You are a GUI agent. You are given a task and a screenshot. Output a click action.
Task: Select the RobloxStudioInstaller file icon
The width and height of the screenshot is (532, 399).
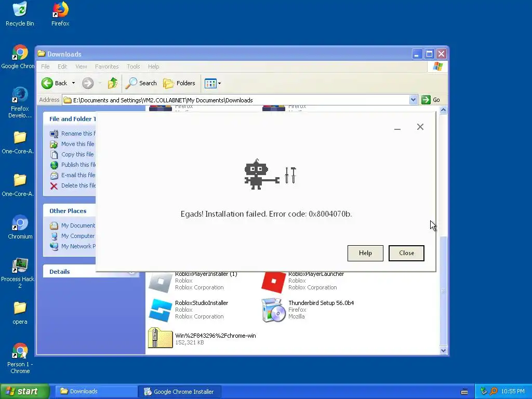tap(160, 310)
